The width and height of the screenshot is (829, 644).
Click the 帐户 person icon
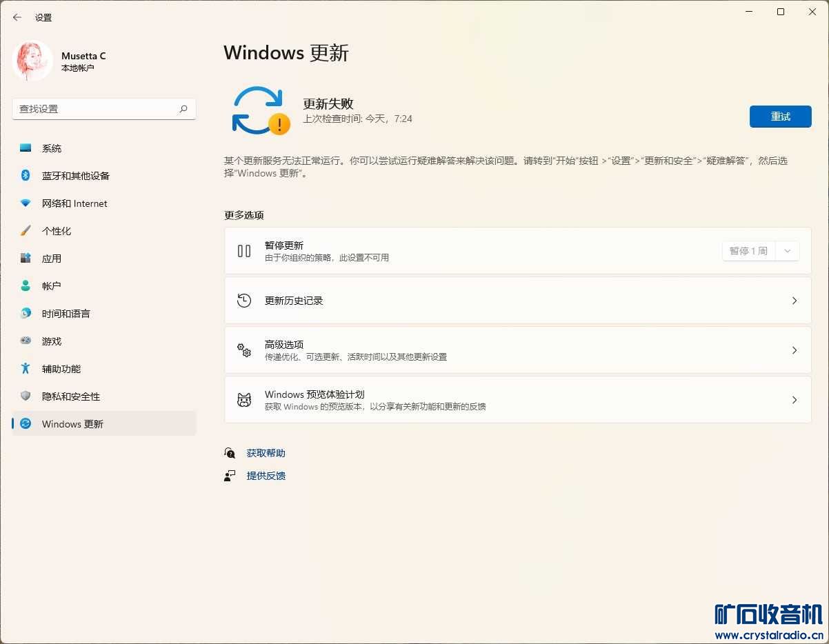[x=26, y=285]
